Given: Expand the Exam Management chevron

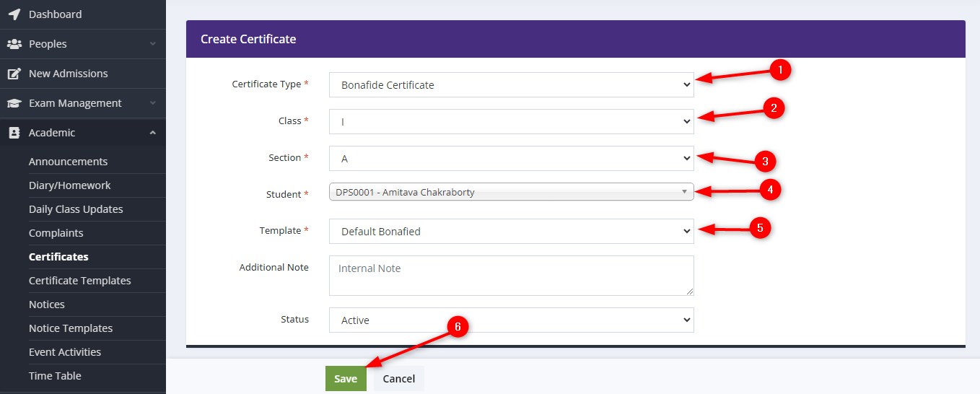Looking at the screenshot, I should click(152, 103).
